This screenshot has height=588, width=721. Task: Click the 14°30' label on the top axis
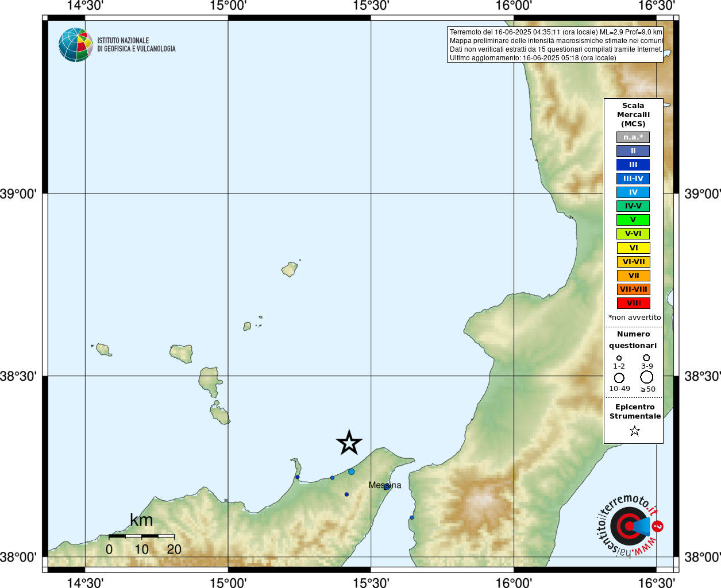pos(85,6)
